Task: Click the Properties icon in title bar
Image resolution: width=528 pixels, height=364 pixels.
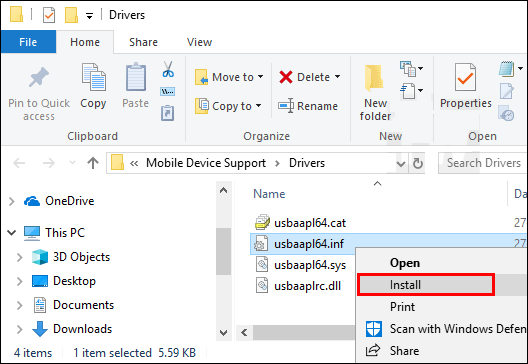Action: [49, 15]
